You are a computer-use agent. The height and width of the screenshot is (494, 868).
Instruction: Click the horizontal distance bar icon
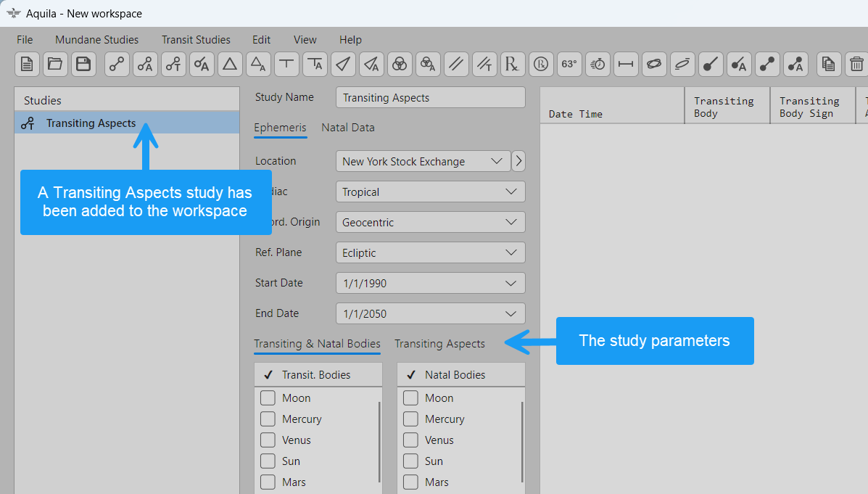[x=626, y=65]
